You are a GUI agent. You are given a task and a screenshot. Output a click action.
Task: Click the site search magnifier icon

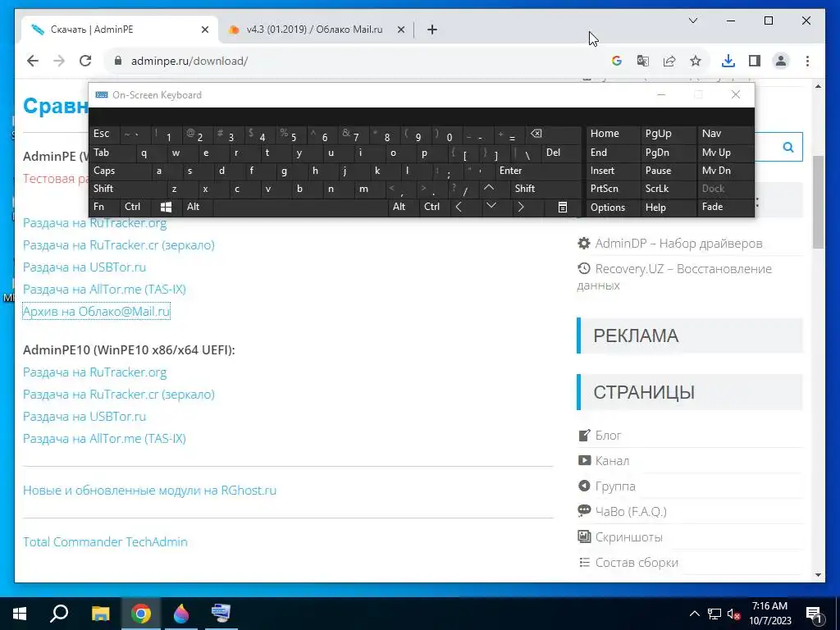point(788,147)
